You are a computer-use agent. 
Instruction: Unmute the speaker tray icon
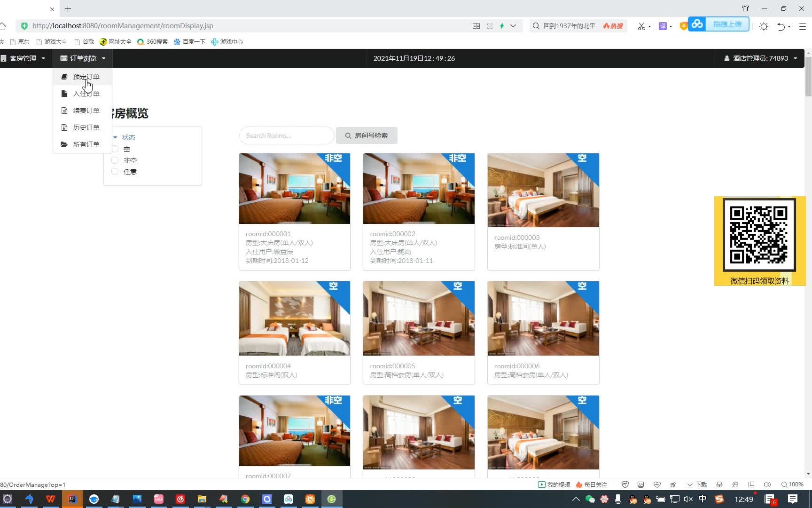pyautogui.click(x=688, y=499)
